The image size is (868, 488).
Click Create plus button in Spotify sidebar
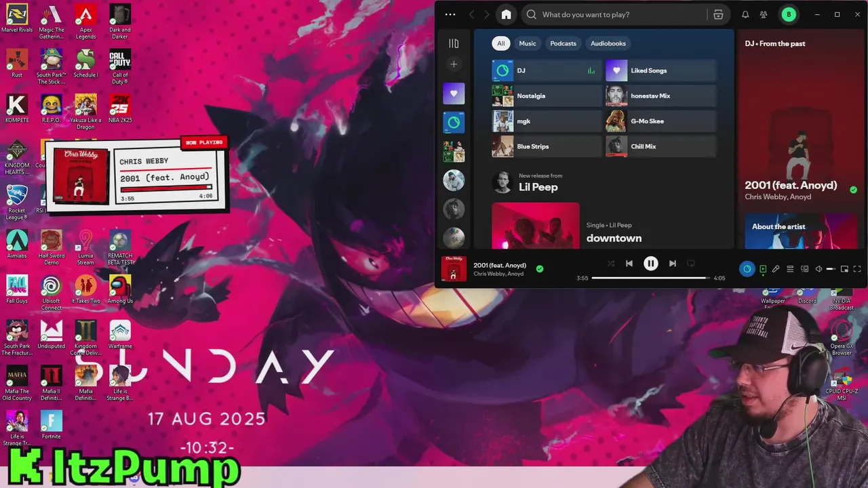point(454,64)
